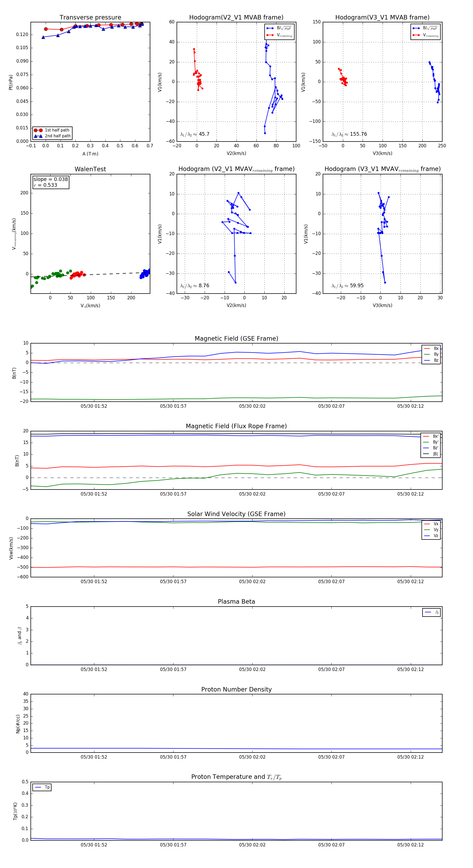473x868 pixels.
Task: Click the 'By' entry in the GSE legend
Action: 431,355
